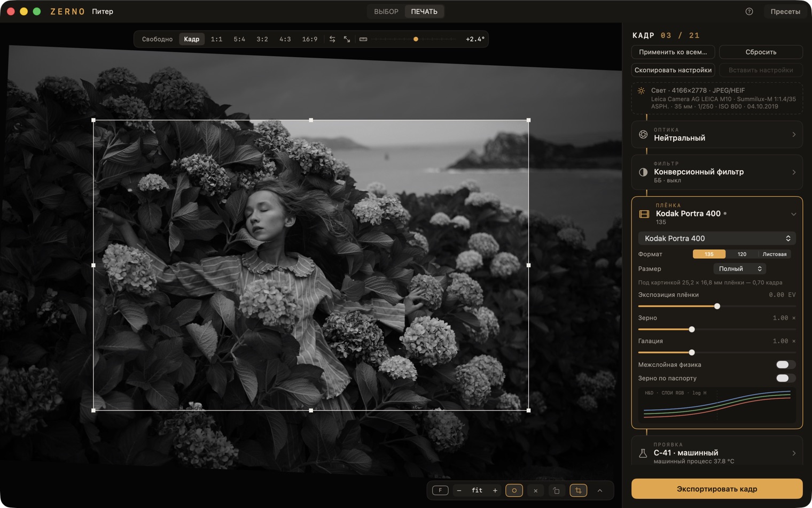
Task: Click the Плёнка film strip icon
Action: pos(644,214)
